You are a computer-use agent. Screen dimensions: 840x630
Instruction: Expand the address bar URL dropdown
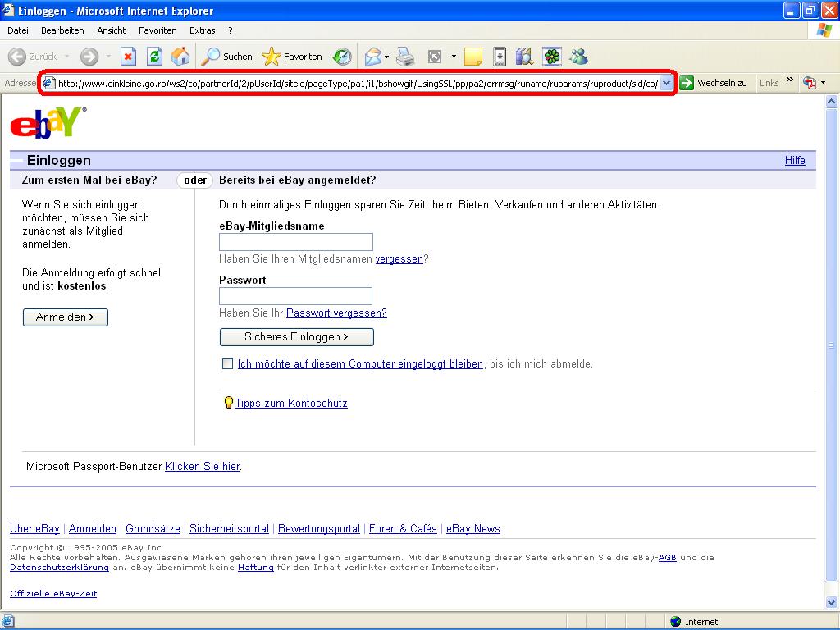[x=666, y=83]
